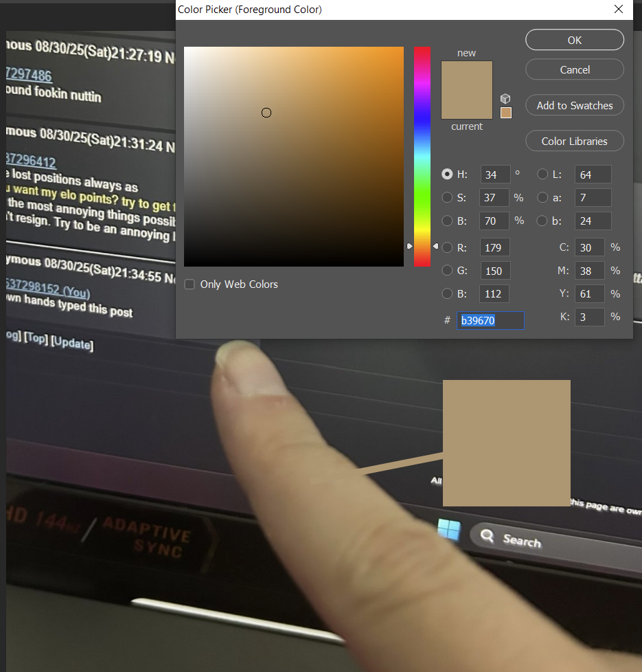Select the L lightness radio button
Viewport: 642px width, 672px height.
click(542, 174)
